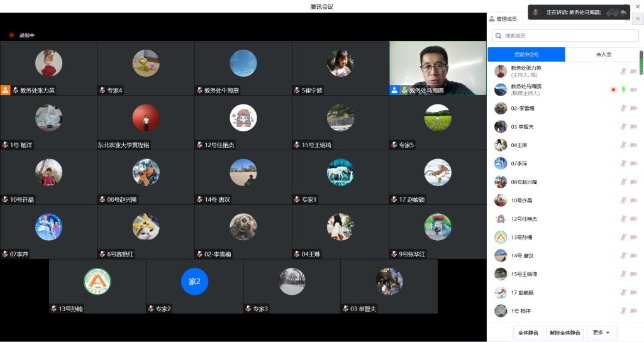This screenshot has width=644, height=342.
Task: Click the camera icon for 教务处马海鹏 in list
Action: click(633, 90)
